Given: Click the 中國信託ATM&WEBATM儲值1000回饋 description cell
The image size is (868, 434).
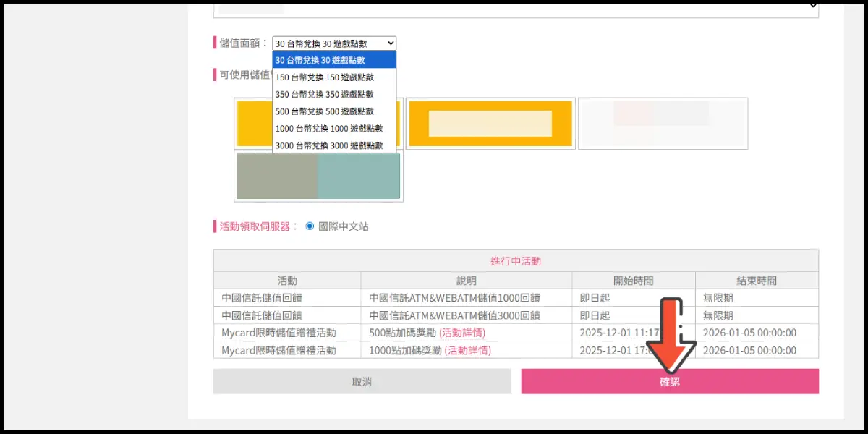Looking at the screenshot, I should pos(455,298).
